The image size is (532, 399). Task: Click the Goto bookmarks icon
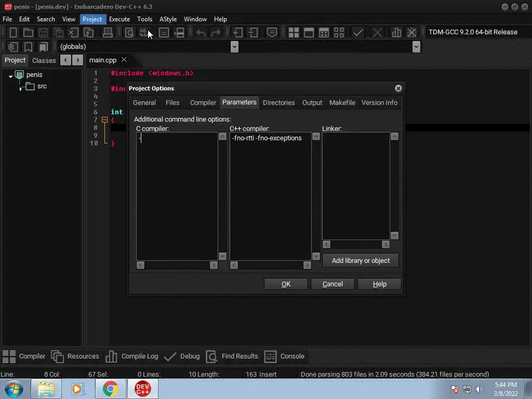pos(44,46)
